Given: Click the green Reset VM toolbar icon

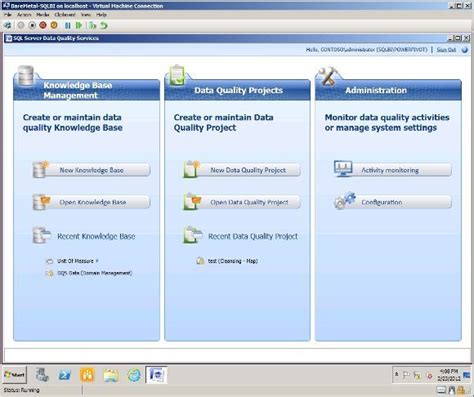Looking at the screenshot, I should (79, 25).
